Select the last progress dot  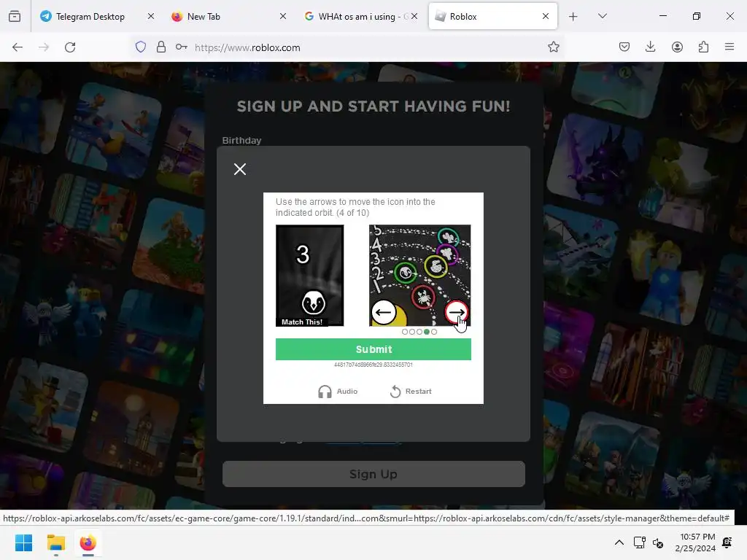(x=434, y=332)
